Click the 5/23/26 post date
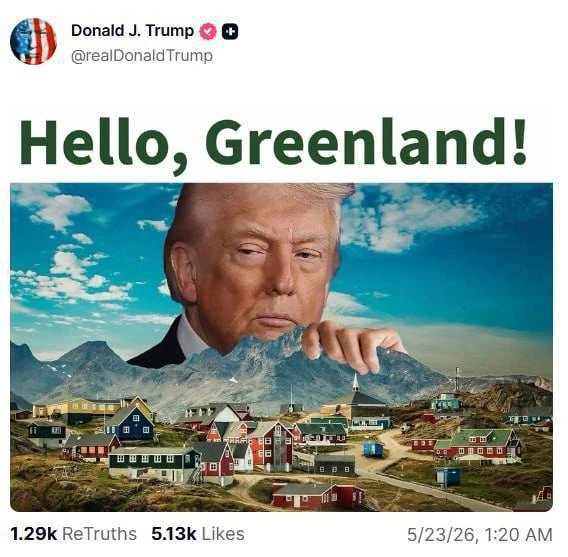568x557 pixels. [440, 535]
